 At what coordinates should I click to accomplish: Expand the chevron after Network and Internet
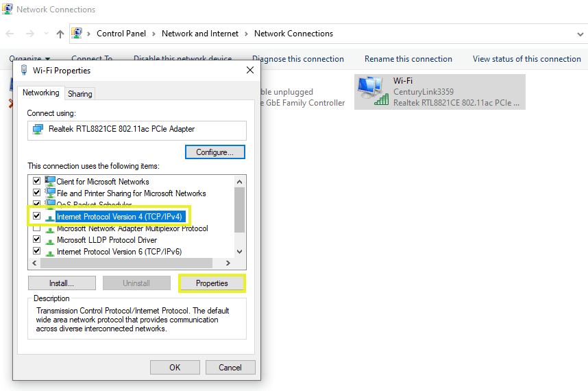click(247, 34)
